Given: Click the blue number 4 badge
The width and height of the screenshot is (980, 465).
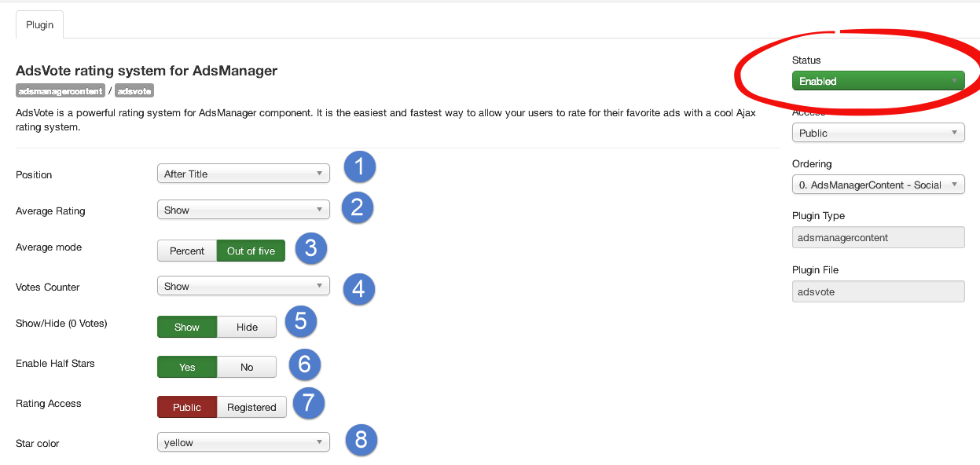Looking at the screenshot, I should (x=358, y=288).
